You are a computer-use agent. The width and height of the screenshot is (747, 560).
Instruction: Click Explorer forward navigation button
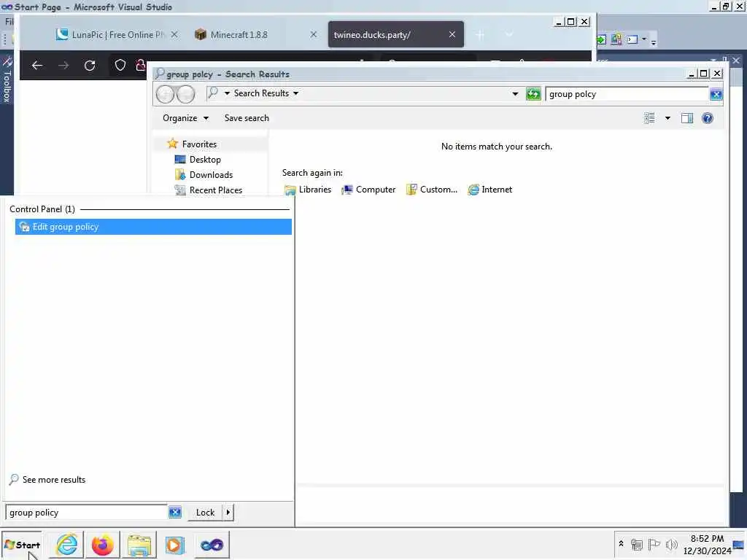coord(185,94)
